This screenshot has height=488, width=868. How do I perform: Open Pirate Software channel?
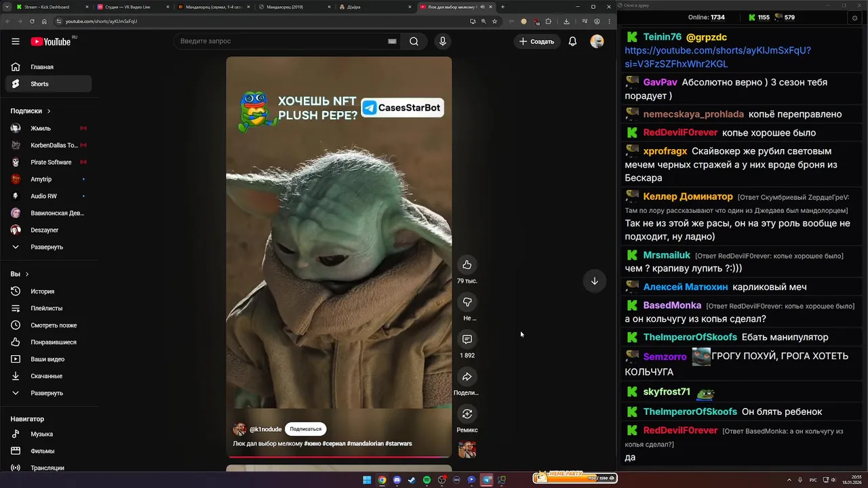click(47, 162)
